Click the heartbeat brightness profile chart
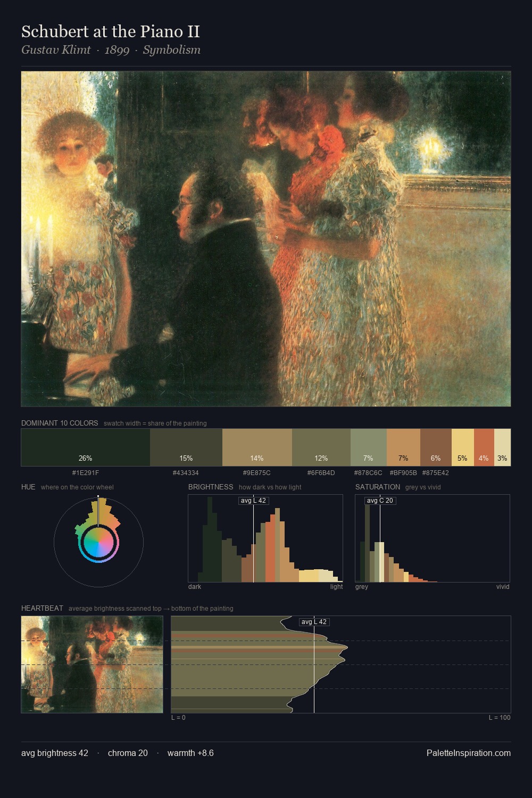The image size is (532, 798). pyautogui.click(x=341, y=664)
